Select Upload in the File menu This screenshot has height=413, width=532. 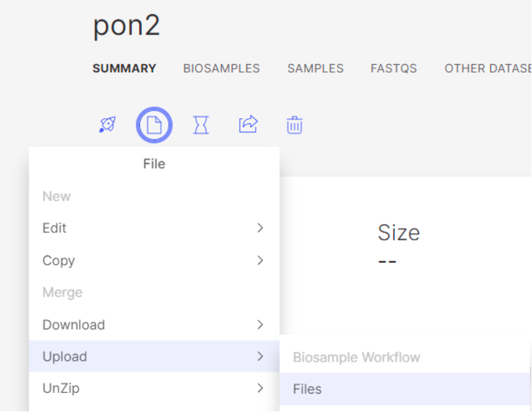(x=154, y=357)
